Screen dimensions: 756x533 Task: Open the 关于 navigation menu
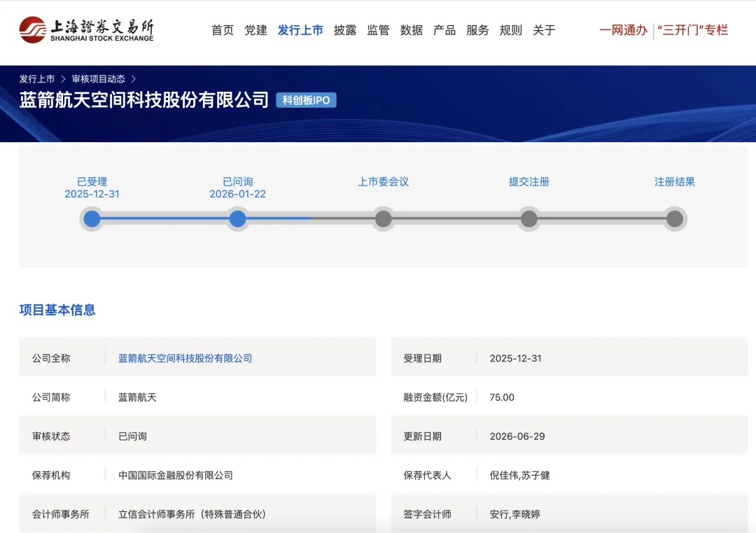544,30
